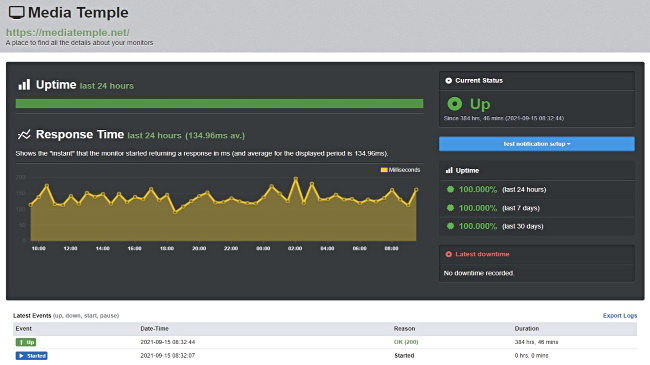Click the 12:00 axis label on chart
This screenshot has width=650, height=365.
tap(70, 248)
